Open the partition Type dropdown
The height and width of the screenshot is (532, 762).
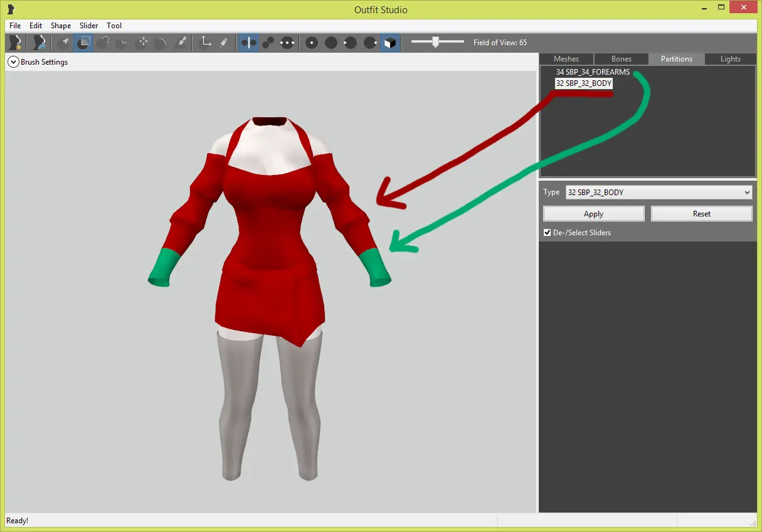point(659,193)
